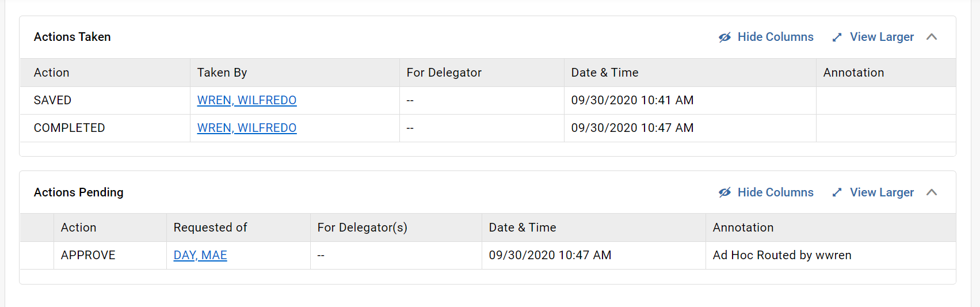Toggle Hide Columns for Actions Pending

point(766,192)
